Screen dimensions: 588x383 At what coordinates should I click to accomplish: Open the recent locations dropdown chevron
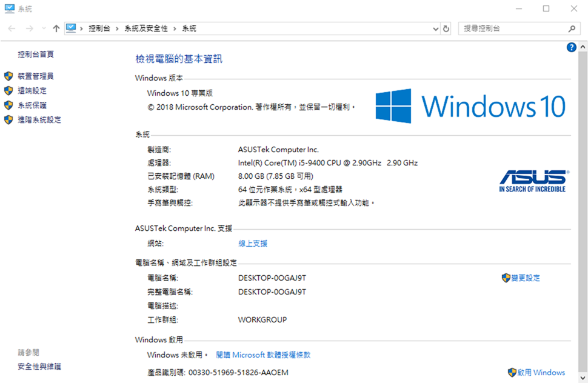coord(44,28)
